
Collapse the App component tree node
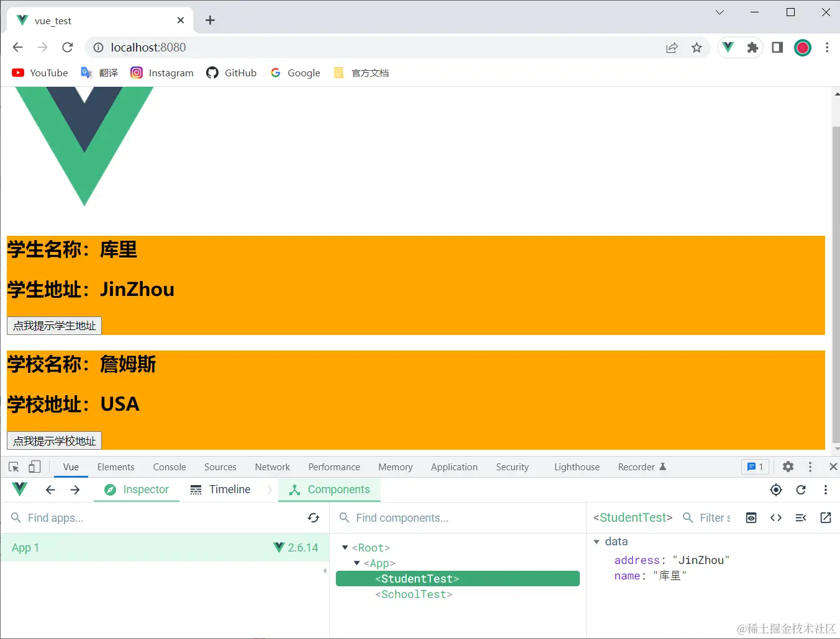(x=357, y=563)
